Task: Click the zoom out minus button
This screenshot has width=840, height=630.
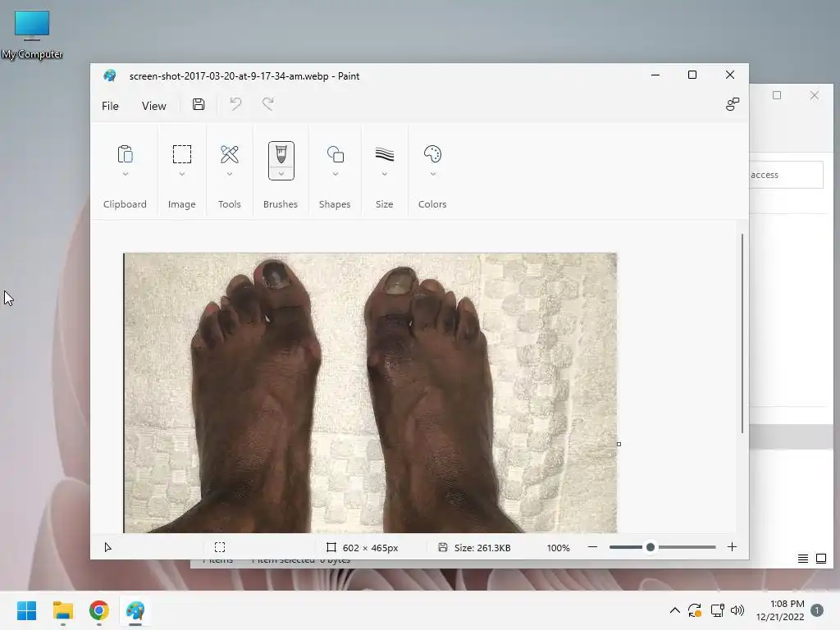Action: pos(592,547)
